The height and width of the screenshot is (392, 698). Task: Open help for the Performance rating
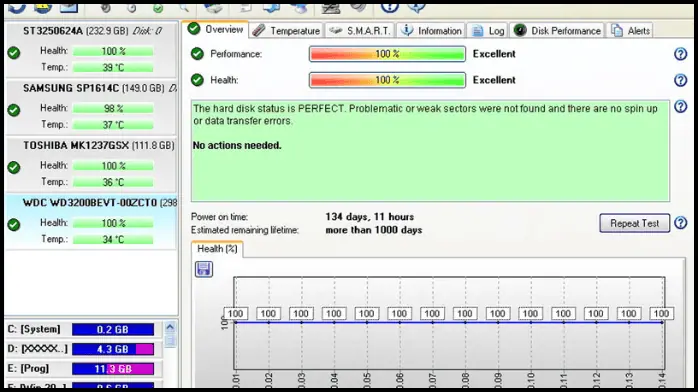(x=680, y=54)
